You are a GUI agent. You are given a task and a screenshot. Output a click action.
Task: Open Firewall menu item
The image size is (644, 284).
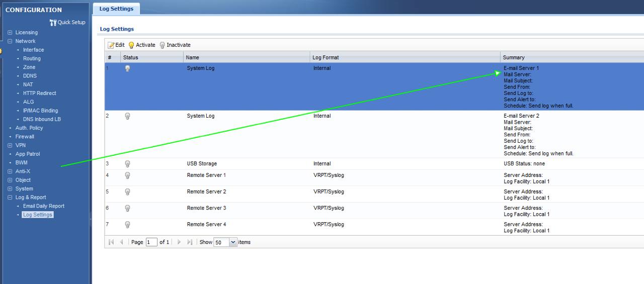pyautogui.click(x=25, y=137)
